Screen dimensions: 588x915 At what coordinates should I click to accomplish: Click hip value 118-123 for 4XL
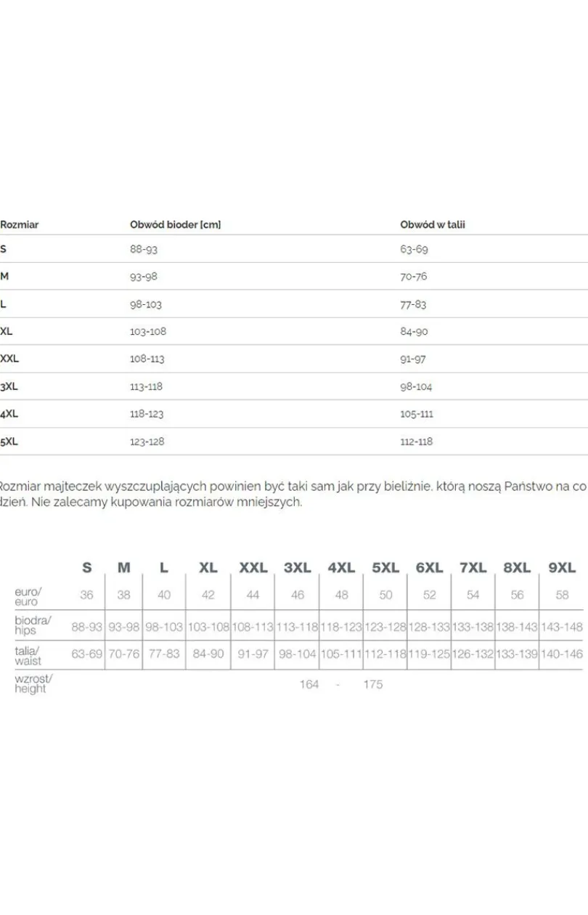pyautogui.click(x=147, y=414)
